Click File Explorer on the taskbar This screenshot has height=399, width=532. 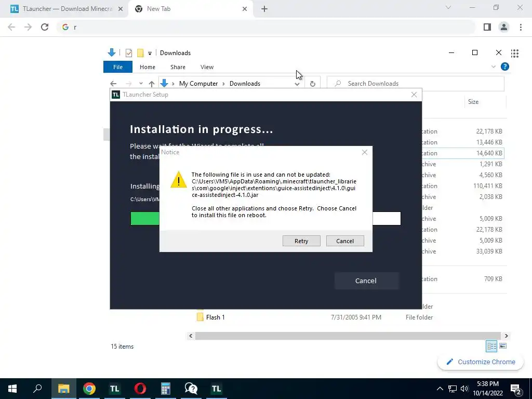click(x=63, y=389)
